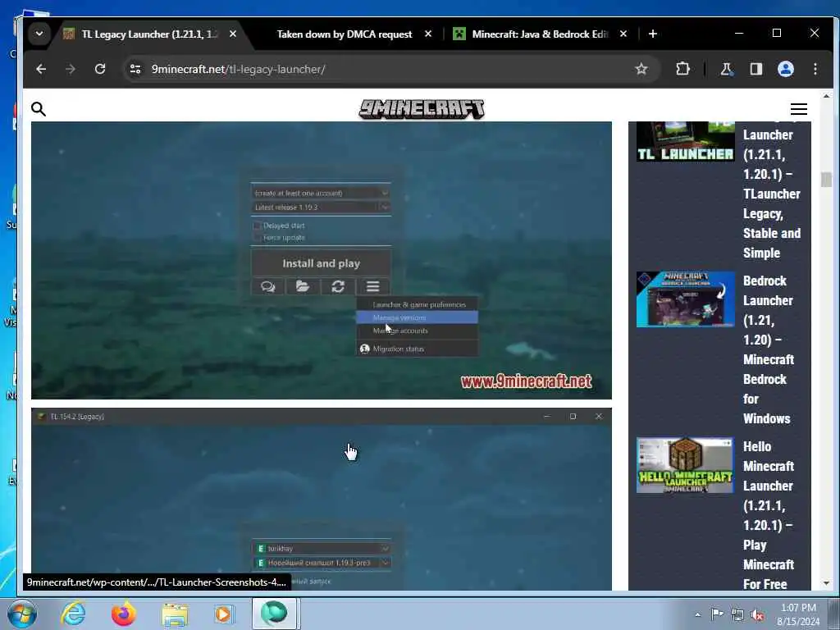Open the 9Minecraft hamburger menu

tap(798, 109)
